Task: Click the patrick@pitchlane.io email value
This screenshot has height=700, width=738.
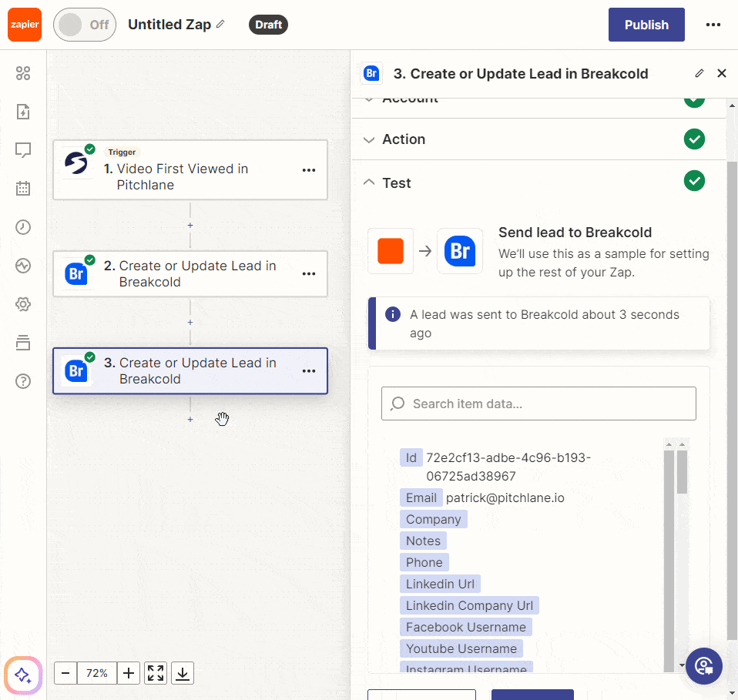Action: (505, 497)
